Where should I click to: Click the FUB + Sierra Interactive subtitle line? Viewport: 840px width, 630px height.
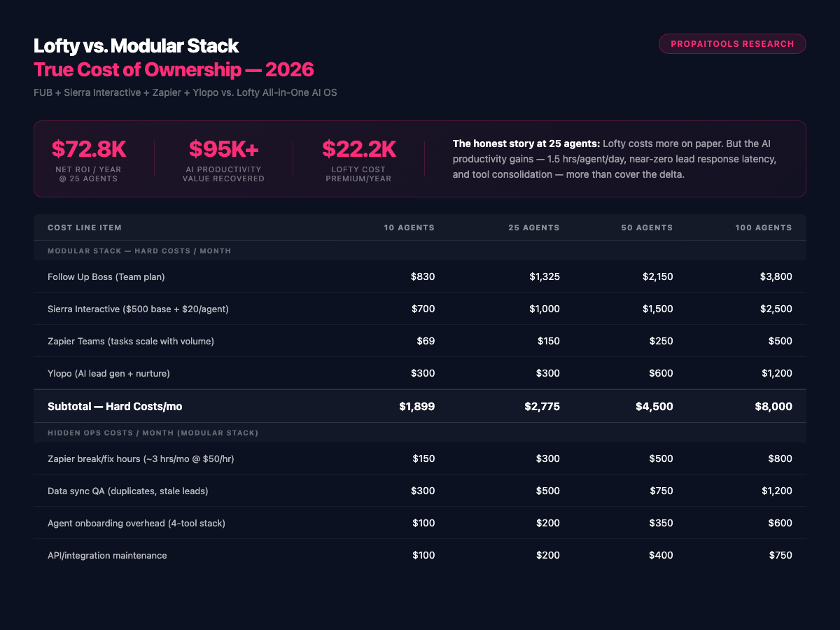point(185,93)
